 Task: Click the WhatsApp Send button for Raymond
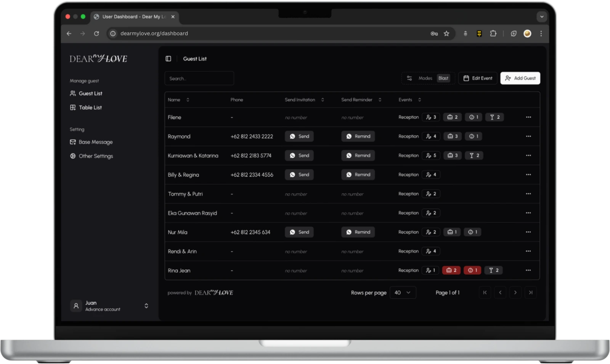(299, 136)
